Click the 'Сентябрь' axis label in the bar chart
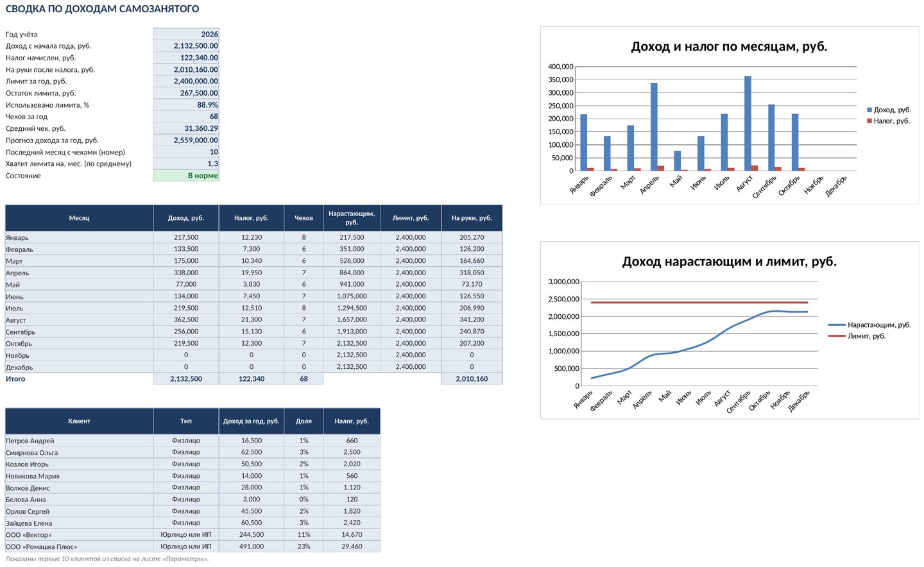924x567 pixels. click(765, 186)
